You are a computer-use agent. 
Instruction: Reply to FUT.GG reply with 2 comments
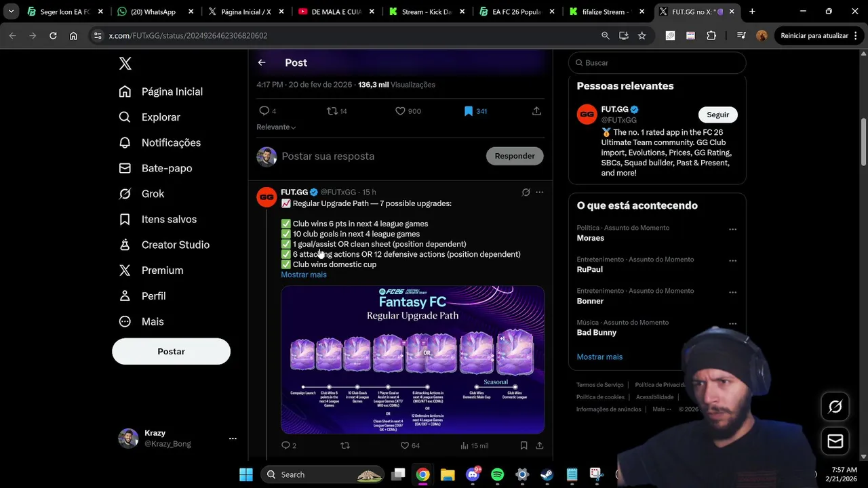289,445
